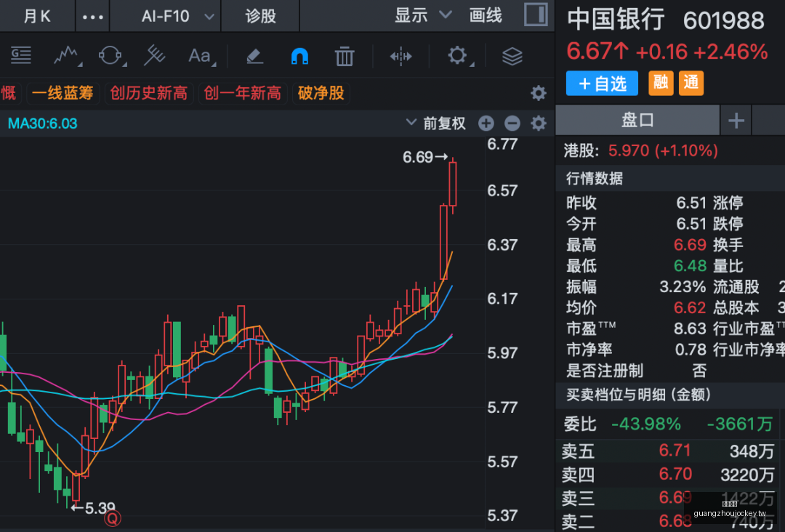Click the 创一年新高 tag
The height and width of the screenshot is (532, 785).
pos(242,93)
